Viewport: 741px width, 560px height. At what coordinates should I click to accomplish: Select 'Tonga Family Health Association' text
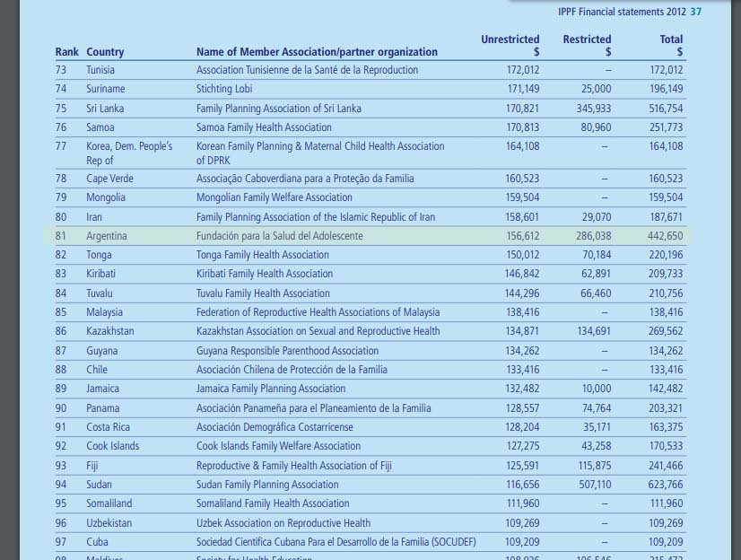point(263,255)
